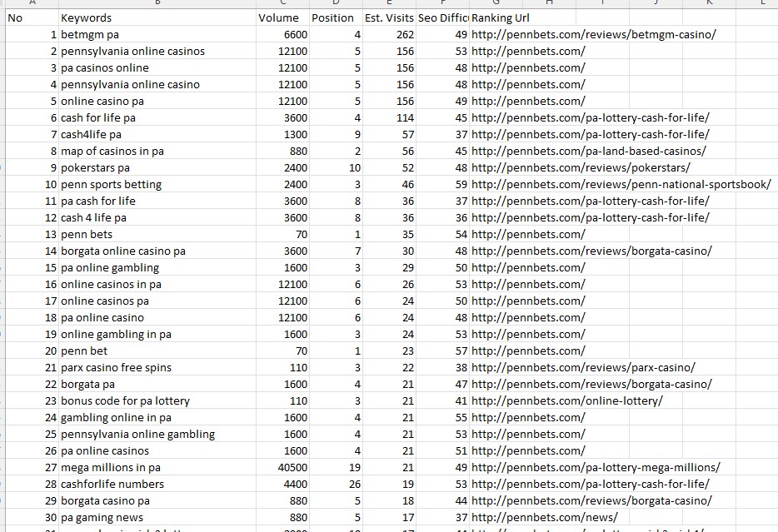The height and width of the screenshot is (532, 778).
Task: Select the 'cash 4 life pa' cell
Action: (157, 217)
